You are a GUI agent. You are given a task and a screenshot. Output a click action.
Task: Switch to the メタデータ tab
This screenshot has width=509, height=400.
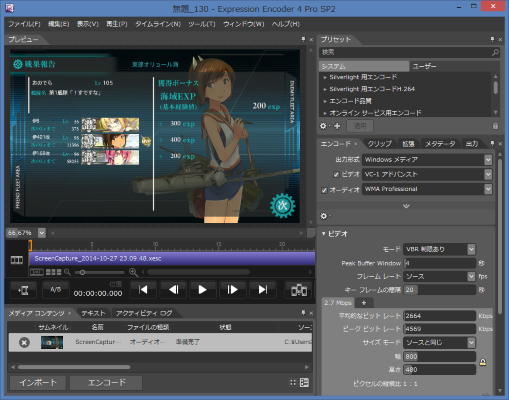tap(440, 144)
